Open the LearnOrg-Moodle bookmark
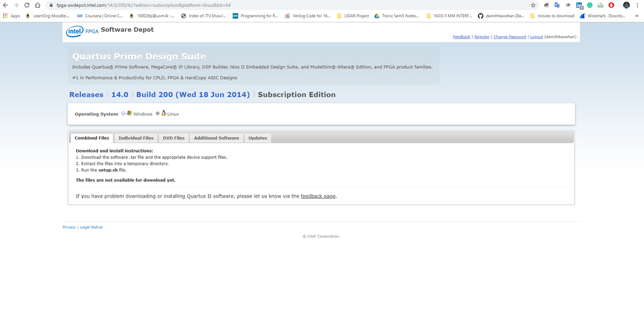 coord(47,16)
